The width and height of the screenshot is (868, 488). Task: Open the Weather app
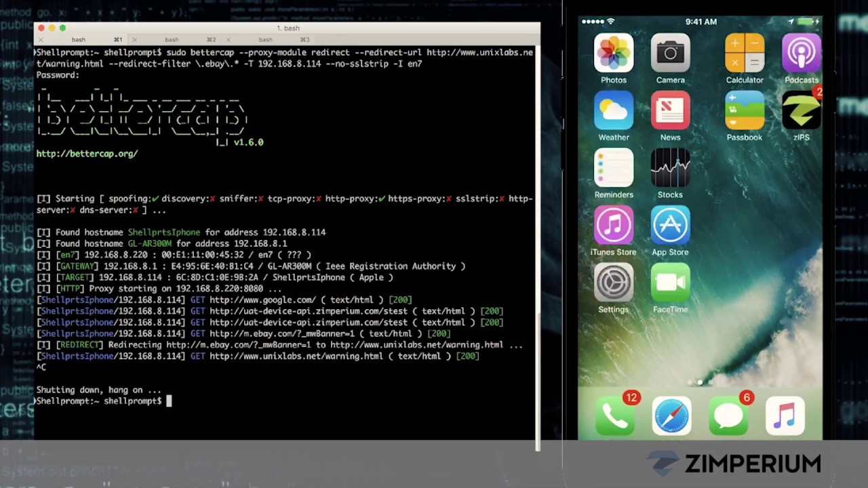(614, 110)
